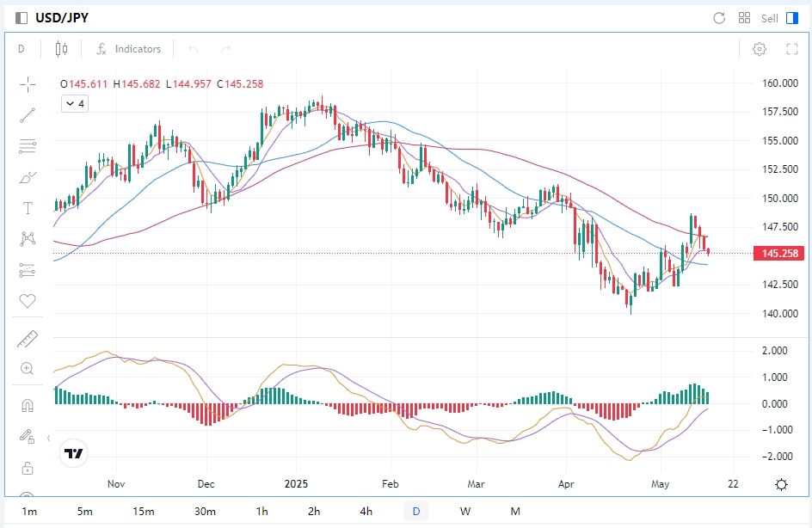Select the text annotation tool
The image size is (812, 528).
click(28, 208)
